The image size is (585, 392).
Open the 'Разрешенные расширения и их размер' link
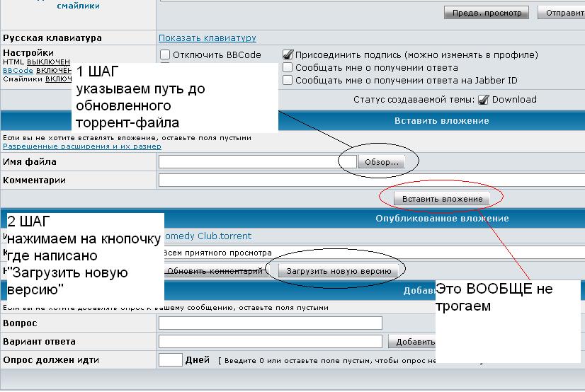click(82, 146)
